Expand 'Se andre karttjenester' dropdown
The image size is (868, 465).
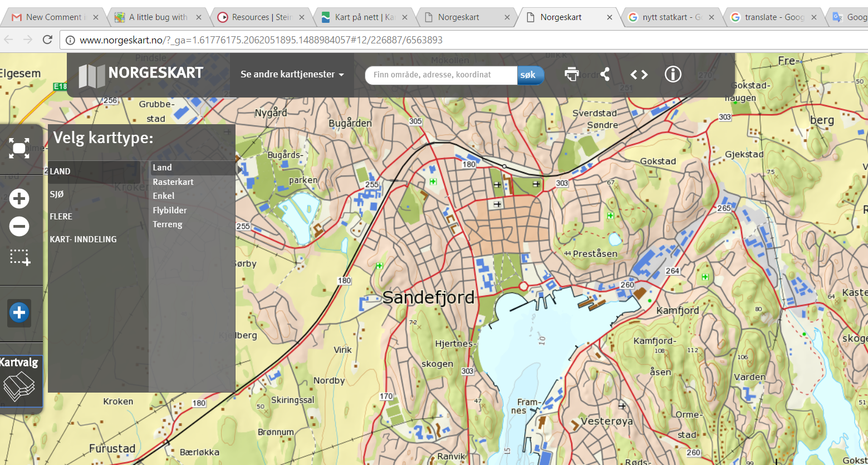[292, 74]
